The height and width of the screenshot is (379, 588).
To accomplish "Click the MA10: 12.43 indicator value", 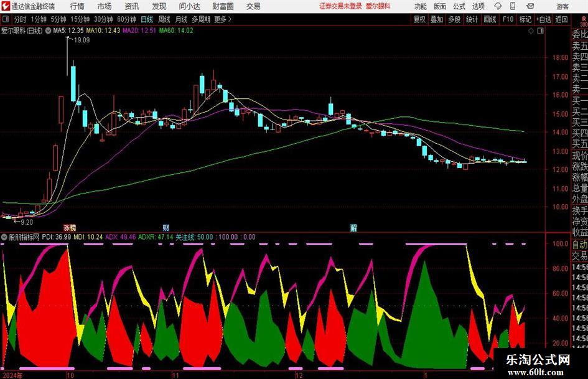I will click(x=103, y=30).
